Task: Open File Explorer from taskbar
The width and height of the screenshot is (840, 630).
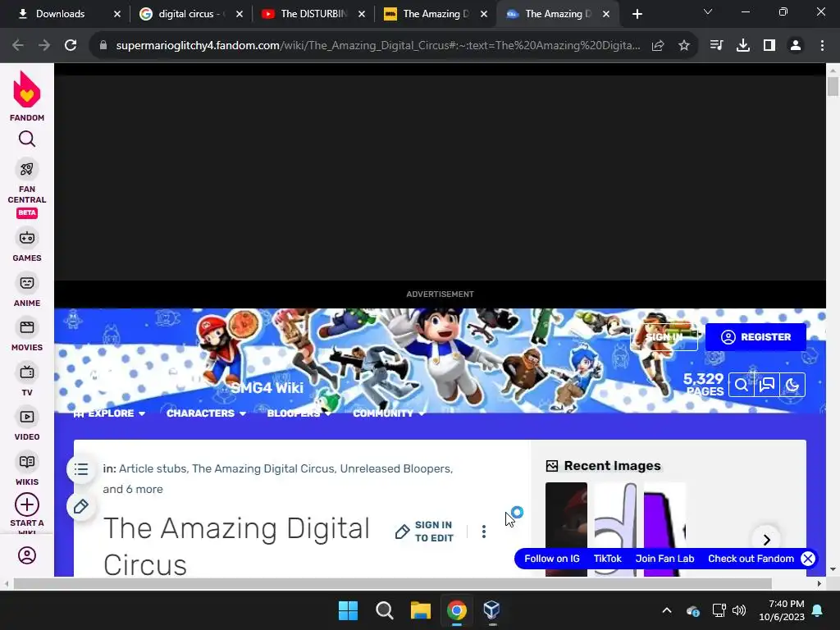Action: point(421,610)
